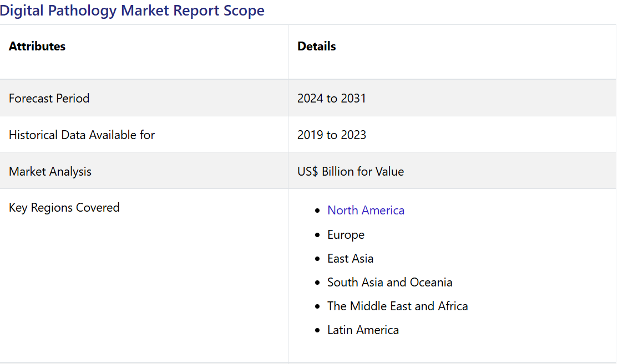Click US$ Billion for Value text
Image resolution: width=618 pixels, height=364 pixels.
tap(351, 172)
